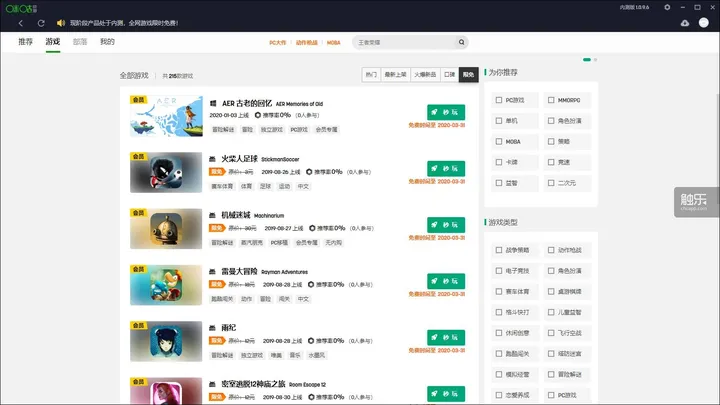Tick PC游戏 checkbox under 为你推荐
This screenshot has width=720, height=405.
[x=499, y=100]
